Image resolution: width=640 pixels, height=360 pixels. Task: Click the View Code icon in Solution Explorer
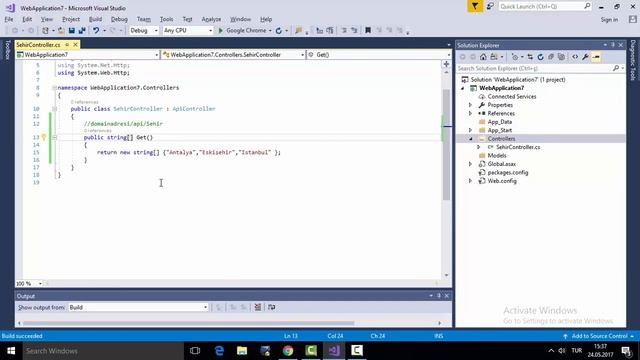point(575,57)
